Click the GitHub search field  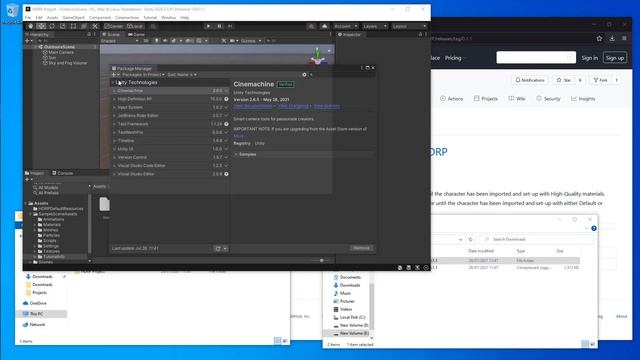(x=536, y=58)
